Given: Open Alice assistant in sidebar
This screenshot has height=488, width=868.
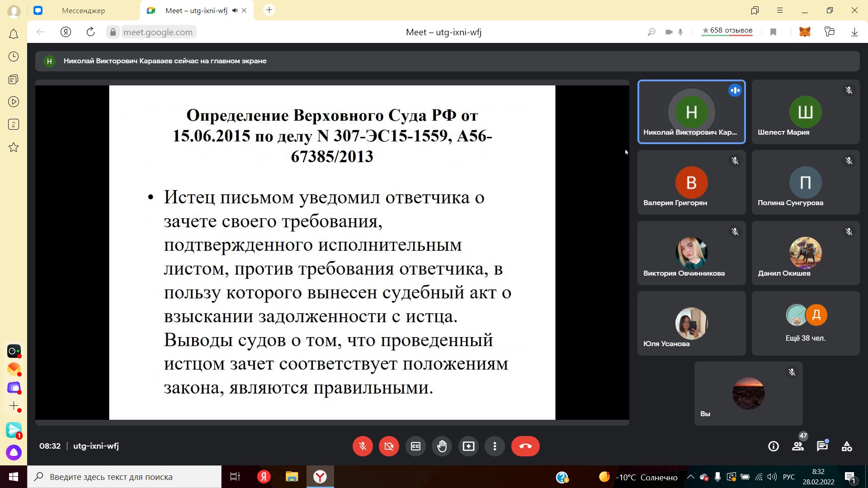Looking at the screenshot, I should click(x=14, y=452).
